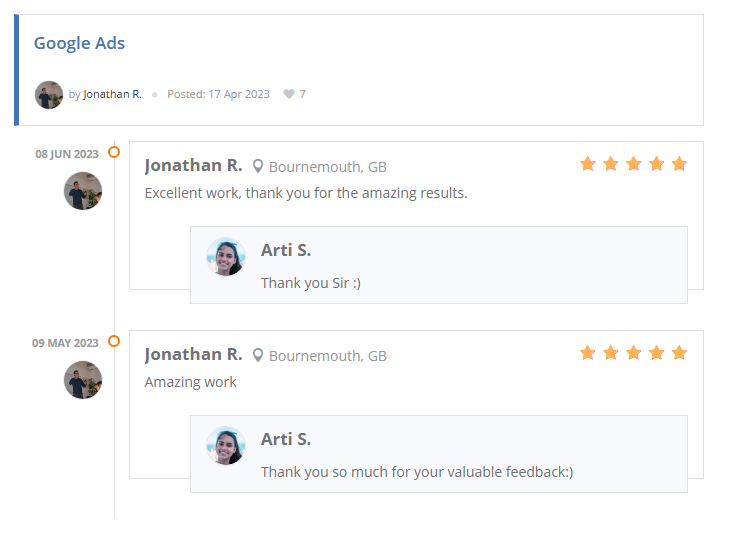Viewport: 735px width, 536px height.
Task: Open Jonathan R. author link in header
Action: click(112, 94)
